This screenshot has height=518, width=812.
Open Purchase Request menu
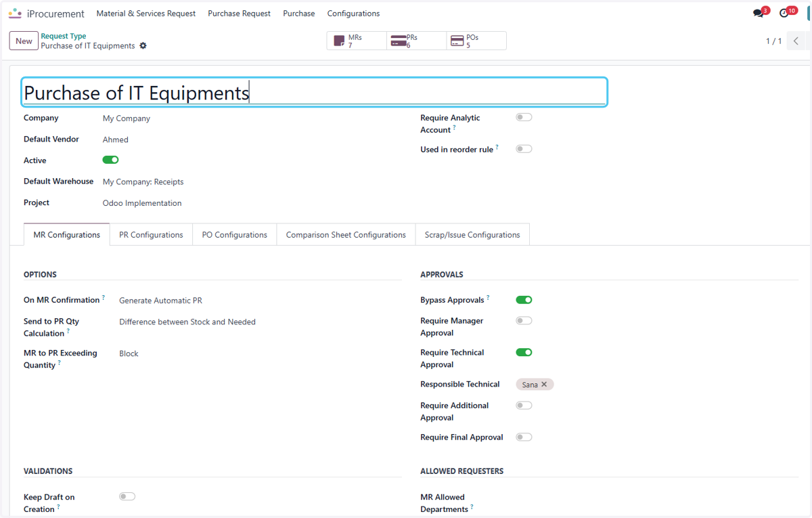240,14
